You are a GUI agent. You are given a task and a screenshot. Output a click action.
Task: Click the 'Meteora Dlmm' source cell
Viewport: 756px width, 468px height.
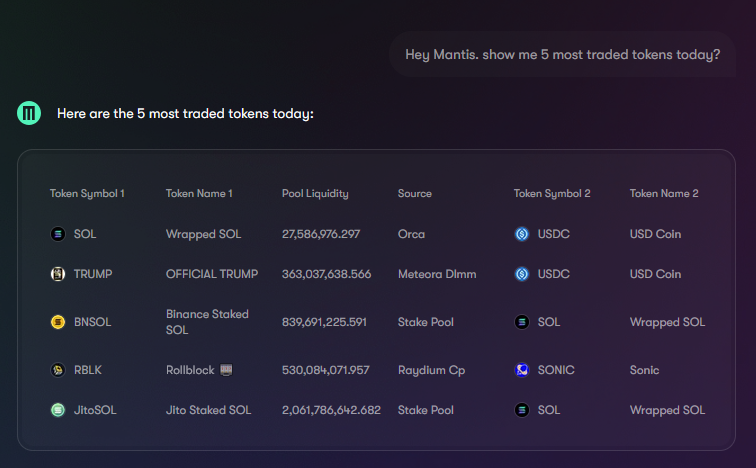coord(437,274)
